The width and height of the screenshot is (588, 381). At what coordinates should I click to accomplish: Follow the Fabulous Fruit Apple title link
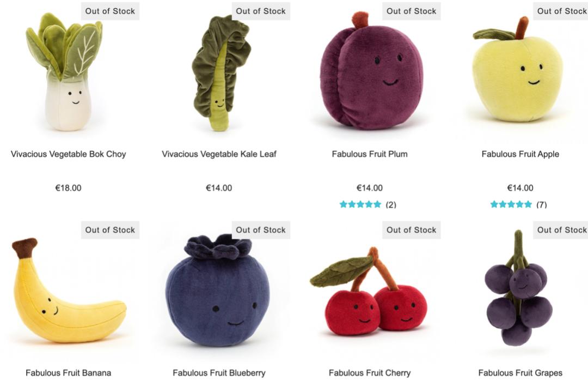coord(520,154)
